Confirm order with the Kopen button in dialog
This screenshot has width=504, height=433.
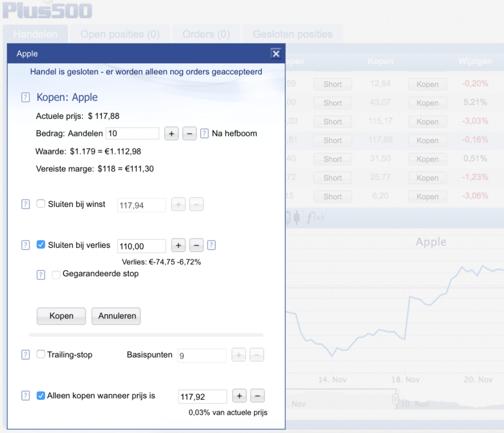tap(62, 316)
